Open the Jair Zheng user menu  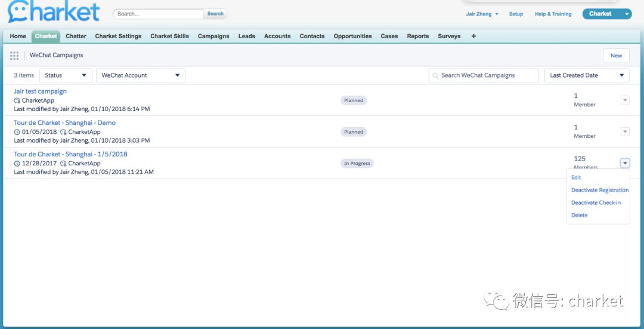pyautogui.click(x=482, y=14)
